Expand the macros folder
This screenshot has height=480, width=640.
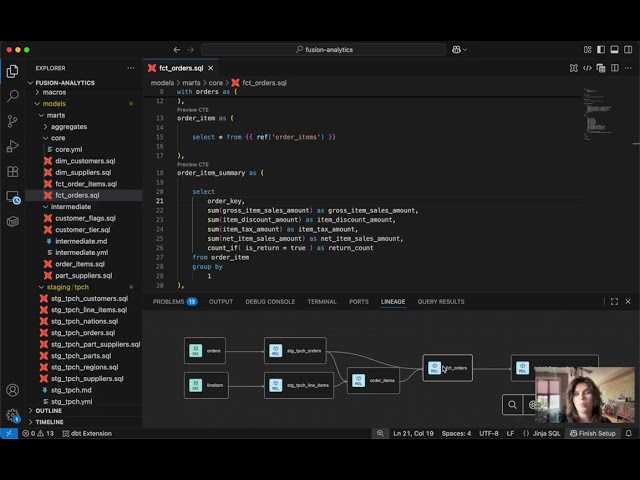coord(54,92)
